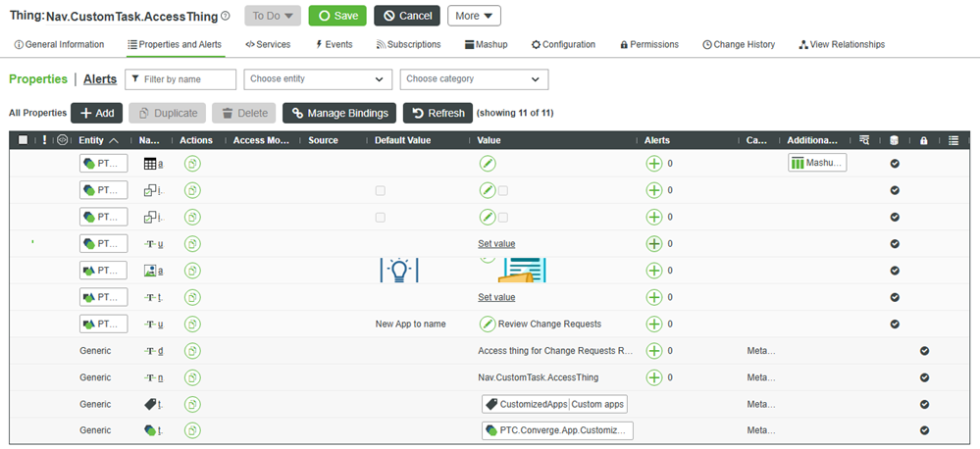View the Change History tab
The width and height of the screenshot is (980, 449).
(739, 44)
